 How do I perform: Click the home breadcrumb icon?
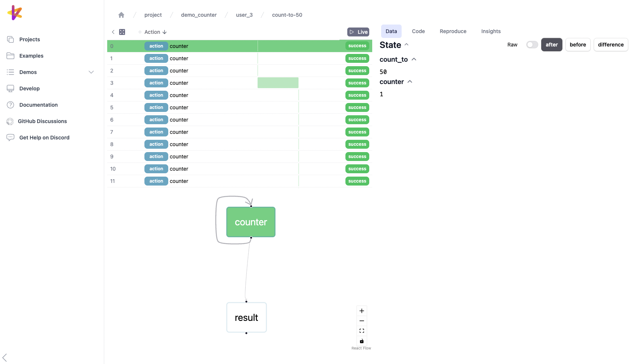(x=121, y=15)
